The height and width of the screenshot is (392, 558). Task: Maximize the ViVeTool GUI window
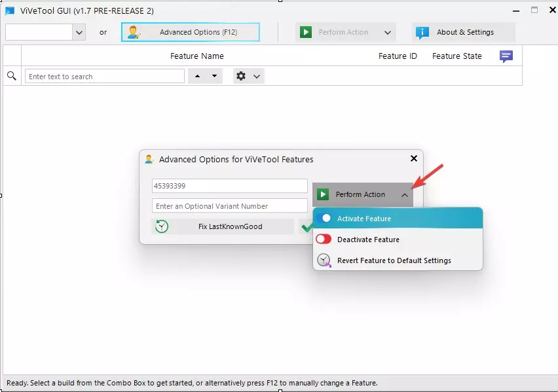tap(534, 10)
